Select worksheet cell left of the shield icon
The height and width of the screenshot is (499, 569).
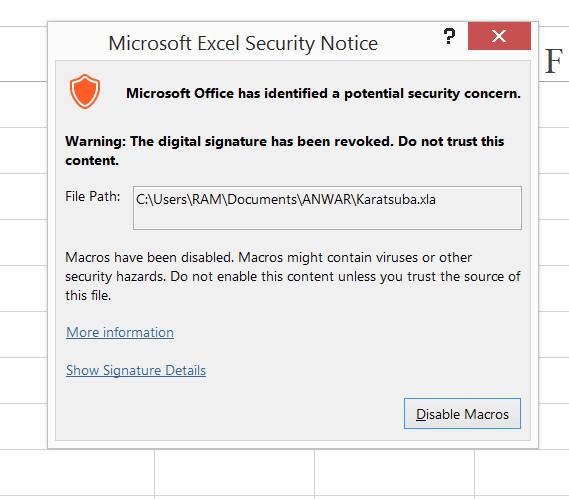[x=24, y=105]
